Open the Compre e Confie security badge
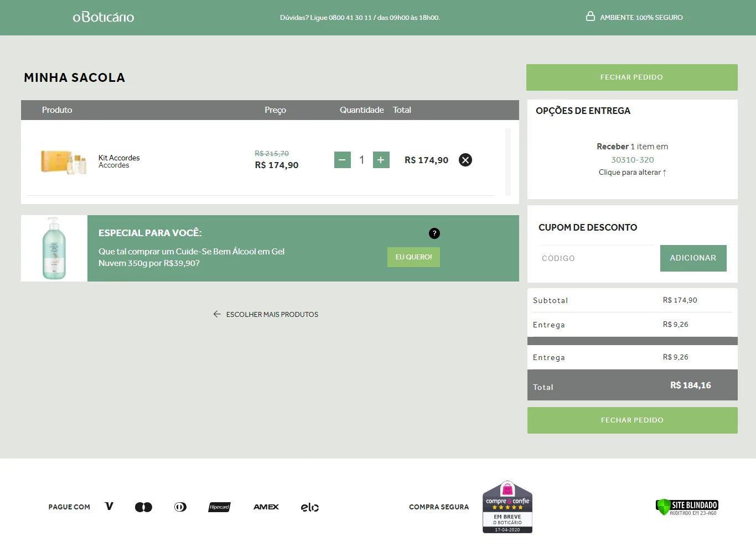Image resolution: width=756 pixels, height=547 pixels. pos(508,507)
